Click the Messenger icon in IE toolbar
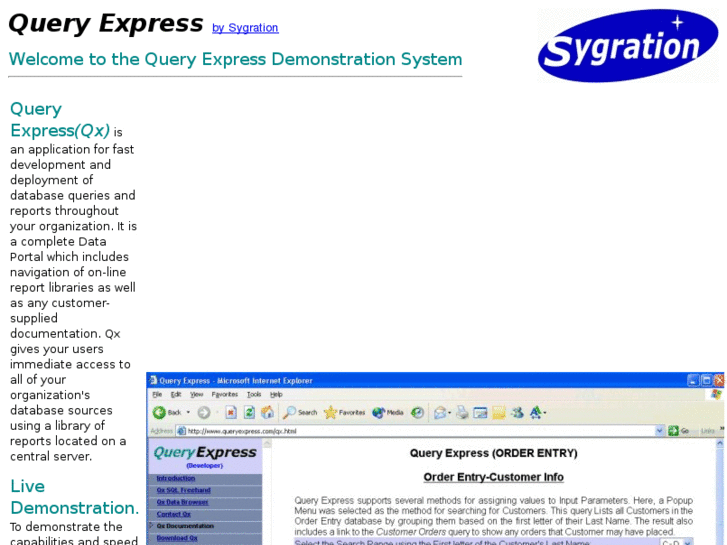Screen dimensions: 727x545 coord(517,412)
